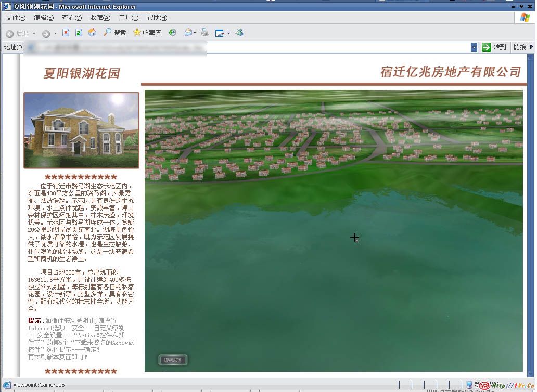Click the 链接 links bar label

[520, 47]
